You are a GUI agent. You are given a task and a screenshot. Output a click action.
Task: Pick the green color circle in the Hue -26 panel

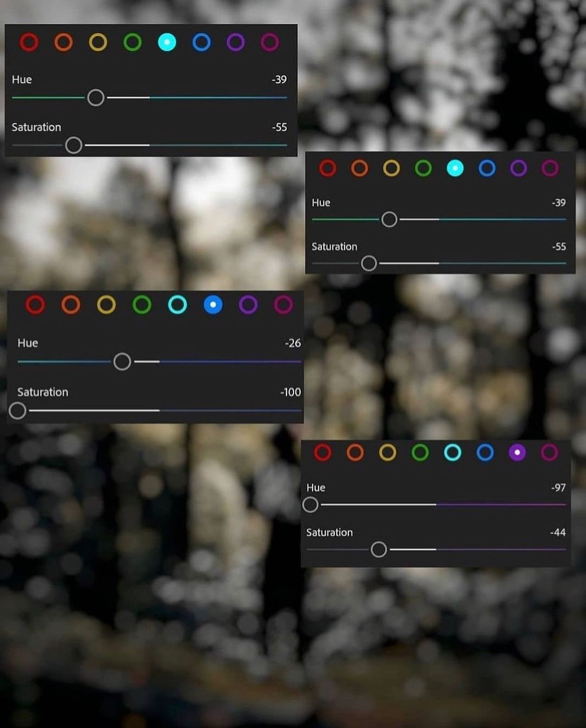tap(142, 305)
